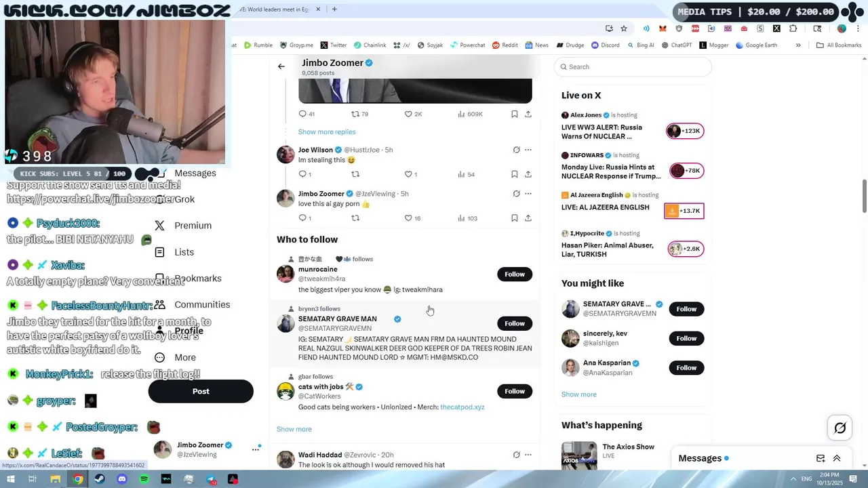Share Joe Wilson's reply via share icon
868x488 pixels.
click(528, 174)
